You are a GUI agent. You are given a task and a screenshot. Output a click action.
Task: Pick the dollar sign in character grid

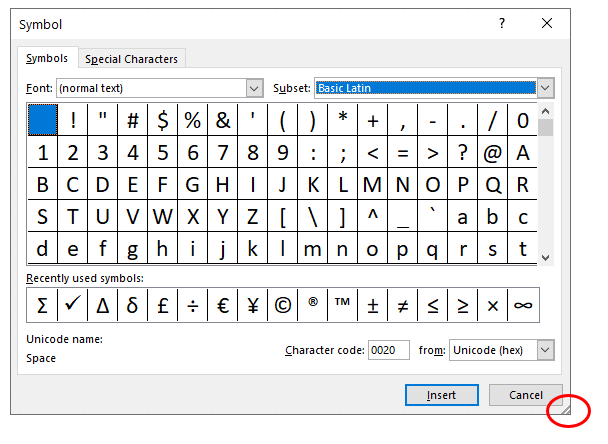click(163, 122)
